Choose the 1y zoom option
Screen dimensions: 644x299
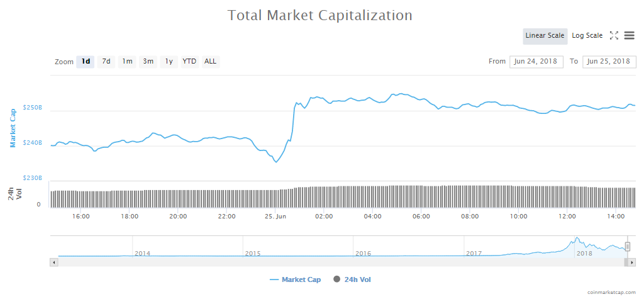pyautogui.click(x=169, y=62)
